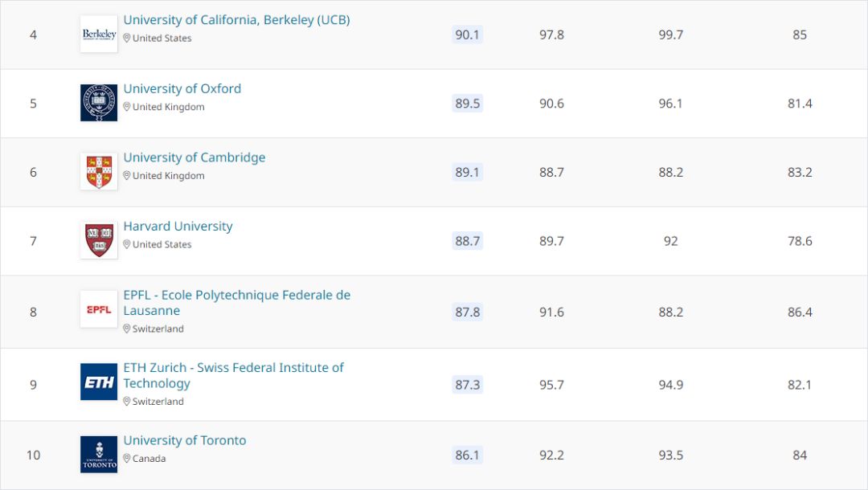Click the blue ETH Zurich logo
This screenshot has height=490, width=868.
click(99, 382)
